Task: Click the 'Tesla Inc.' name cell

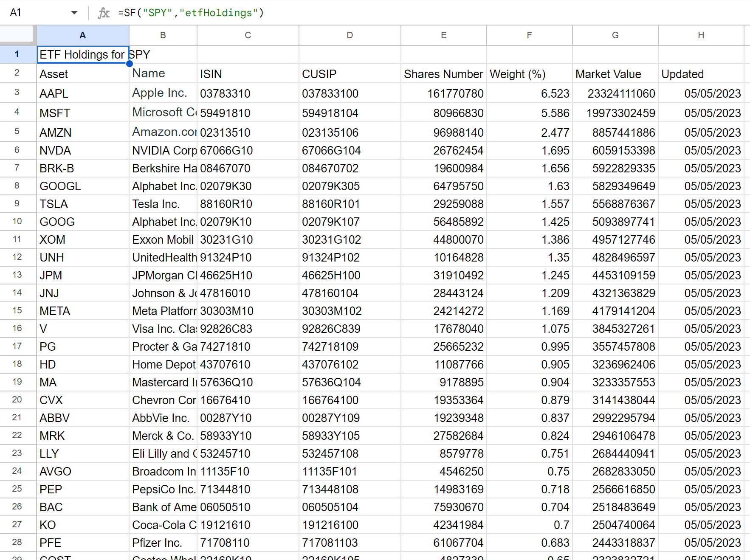Action: 163,204
